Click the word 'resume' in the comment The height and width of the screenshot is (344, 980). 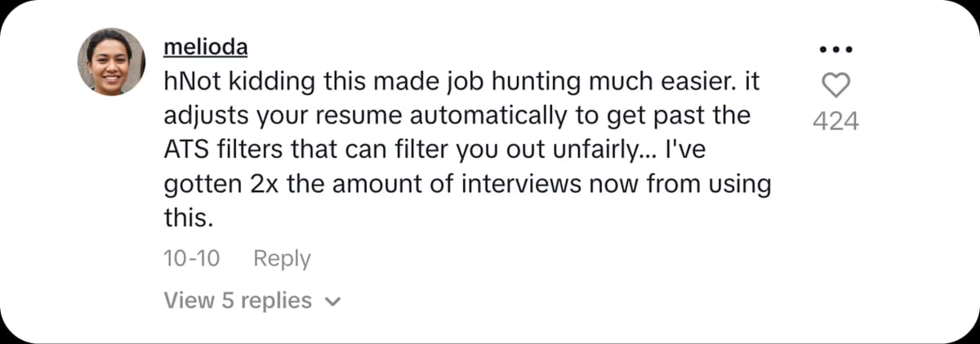pos(336,116)
